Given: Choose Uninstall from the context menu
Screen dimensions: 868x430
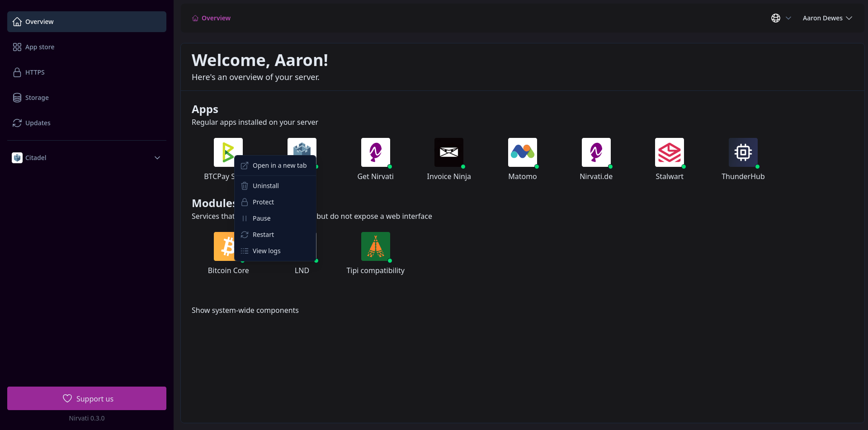Looking at the screenshot, I should click(265, 186).
